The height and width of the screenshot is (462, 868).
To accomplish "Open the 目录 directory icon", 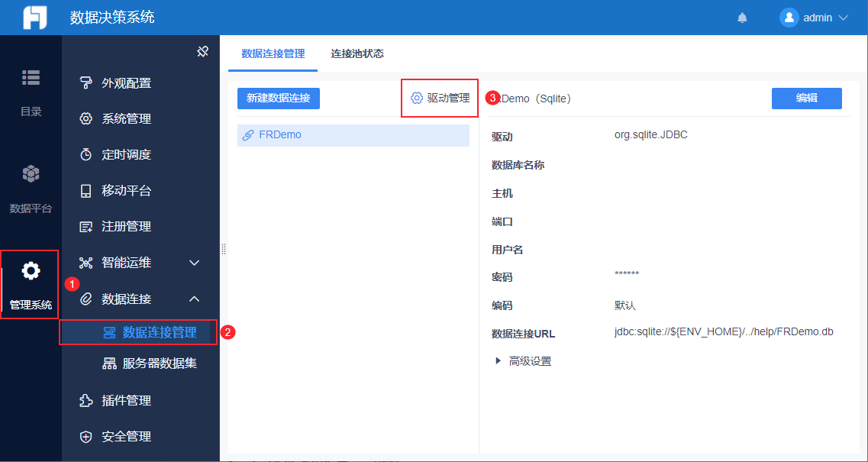I will click(x=31, y=78).
